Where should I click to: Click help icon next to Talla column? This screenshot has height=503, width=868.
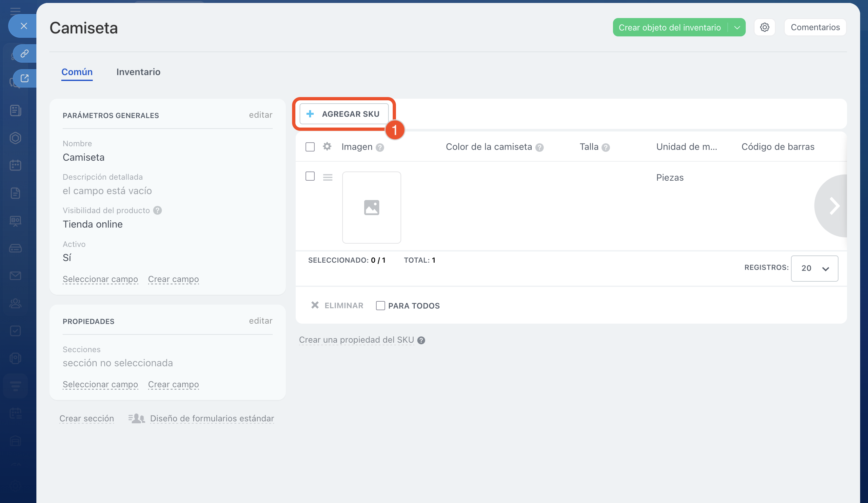tap(605, 148)
